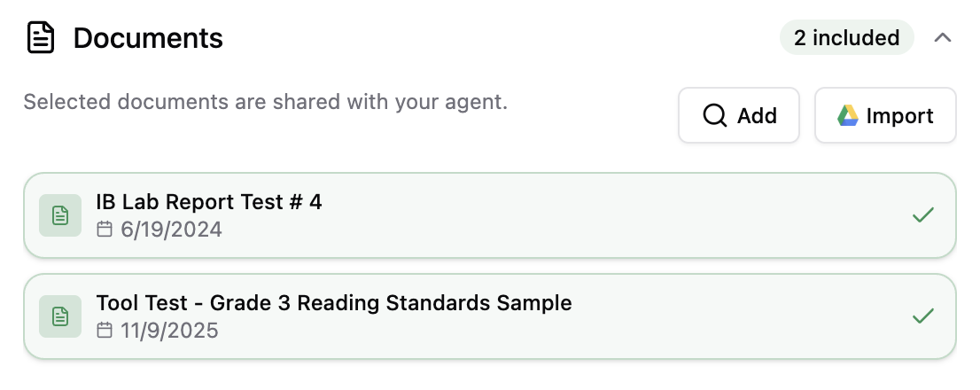Click the "2 included" badge

(846, 38)
